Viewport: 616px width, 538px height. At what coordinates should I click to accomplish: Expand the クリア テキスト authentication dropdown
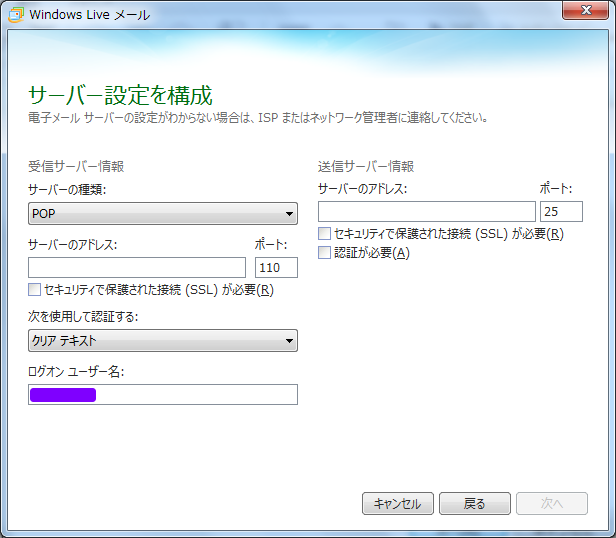pyautogui.click(x=163, y=341)
